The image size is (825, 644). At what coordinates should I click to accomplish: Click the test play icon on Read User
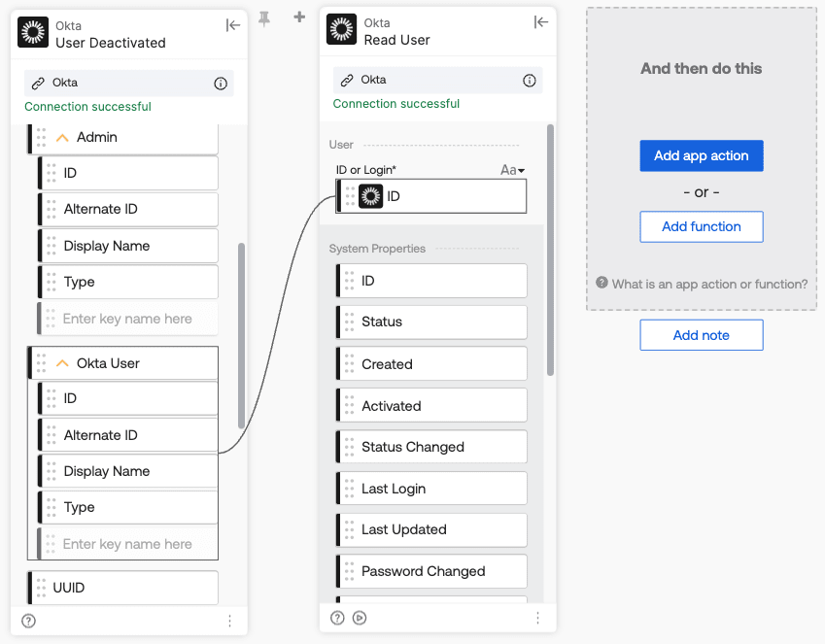coord(360,617)
